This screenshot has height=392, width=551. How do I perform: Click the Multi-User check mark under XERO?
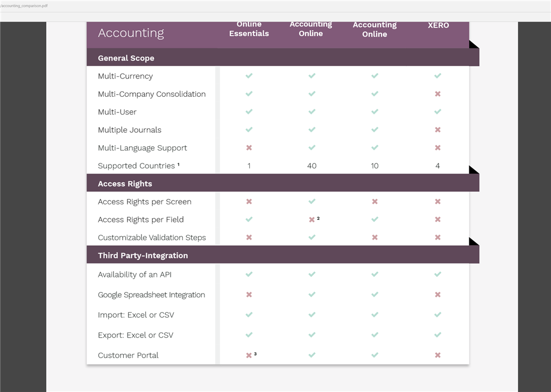[437, 112]
